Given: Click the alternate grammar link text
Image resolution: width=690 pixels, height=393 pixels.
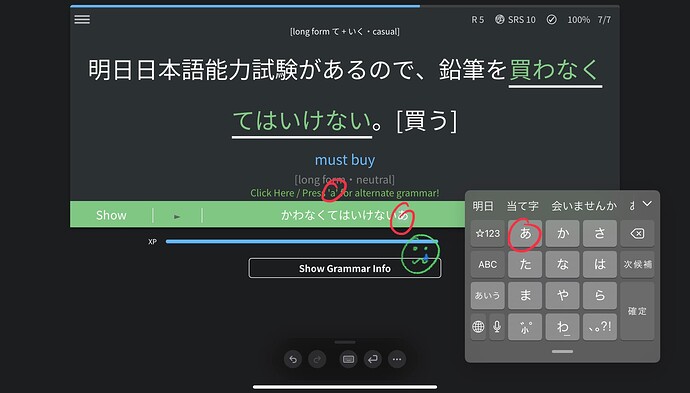Looking at the screenshot, I should pos(345,193).
